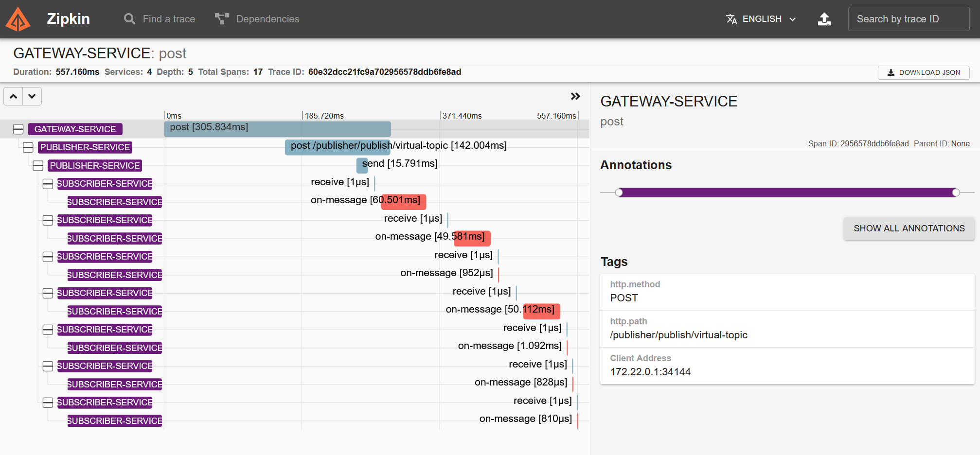The image size is (980, 455).
Task: Collapse the detail panel with double chevron
Action: tap(575, 96)
